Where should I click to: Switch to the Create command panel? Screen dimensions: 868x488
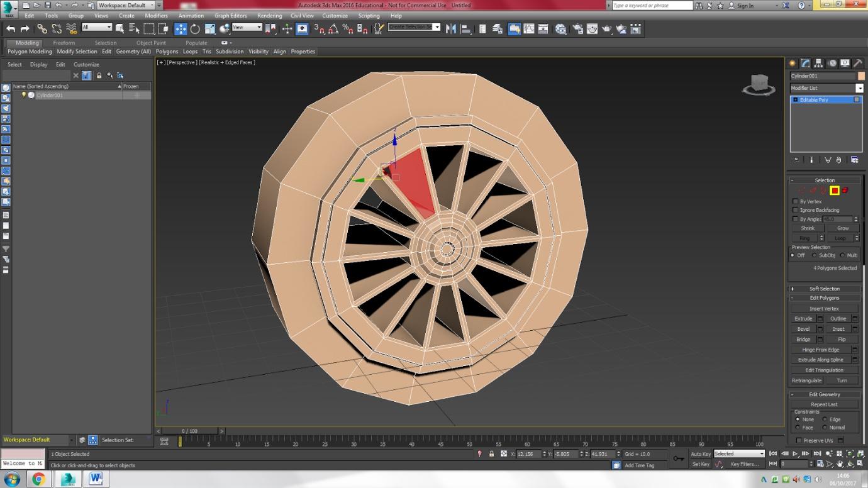793,64
